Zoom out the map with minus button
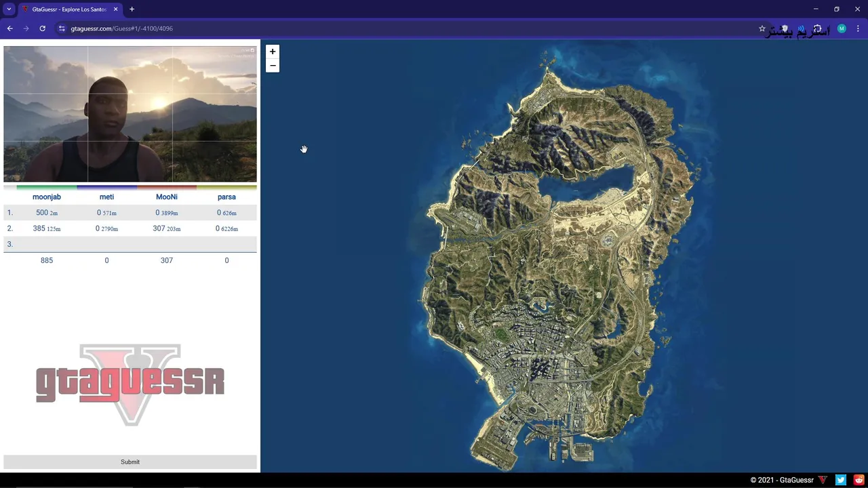Viewport: 868px width, 488px height. tap(273, 66)
